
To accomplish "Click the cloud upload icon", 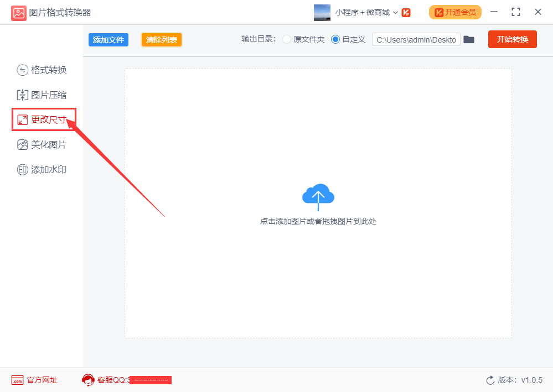I will coord(318,196).
